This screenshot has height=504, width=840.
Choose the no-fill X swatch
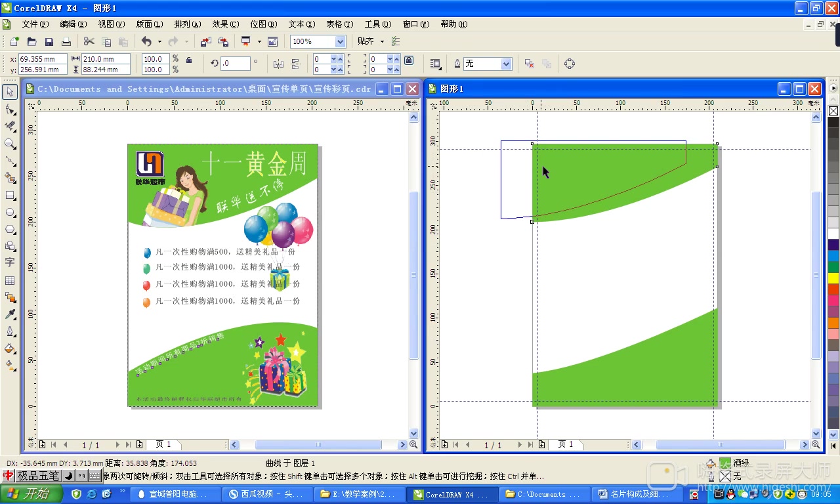pos(833,111)
